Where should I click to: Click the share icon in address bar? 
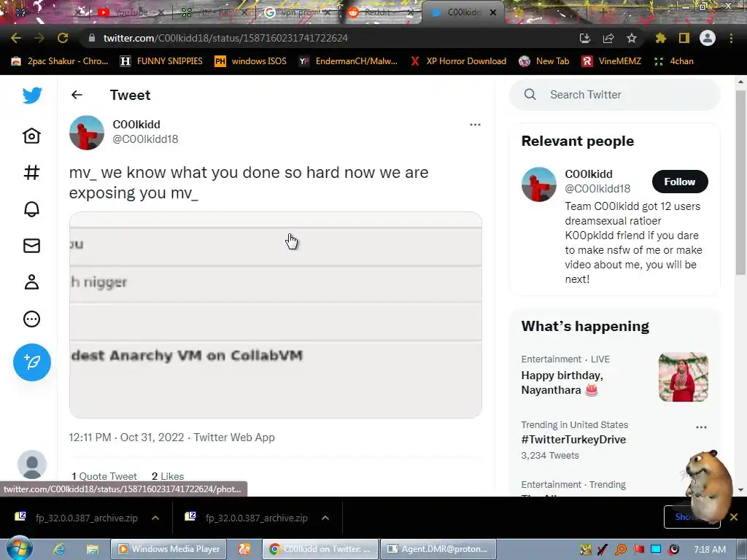click(608, 38)
